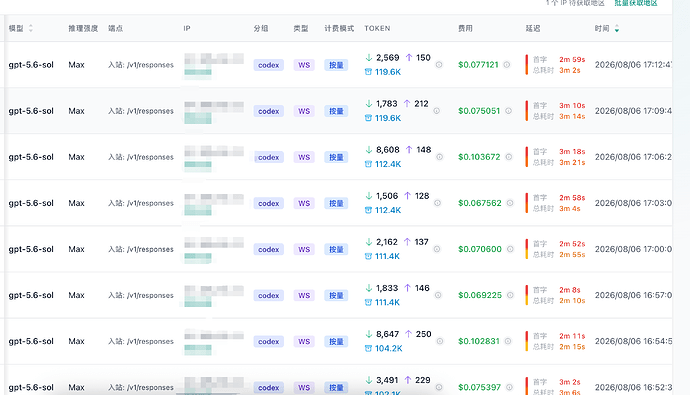The height and width of the screenshot is (395, 690).
Task: Click the token details info icon in the 2,569 token row
Action: 439,65
